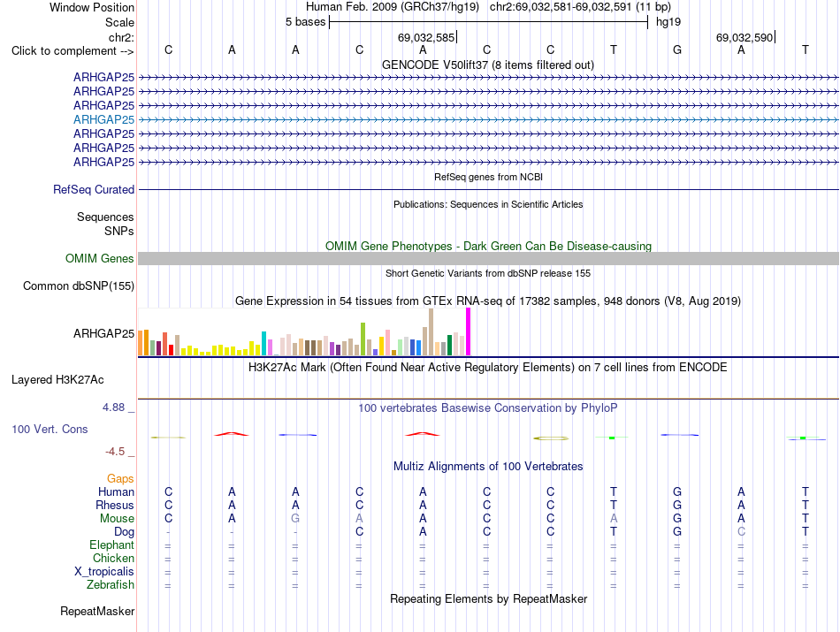The height and width of the screenshot is (632, 840).
Task: Click the olive ring mark in the PhyloP track
Action: point(551,438)
